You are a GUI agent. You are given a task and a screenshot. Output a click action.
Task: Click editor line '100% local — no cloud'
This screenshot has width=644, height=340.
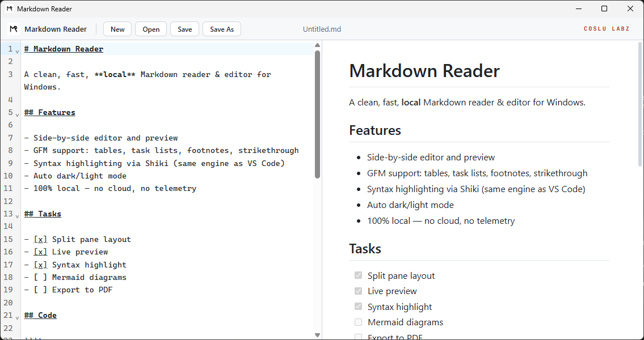pos(110,189)
